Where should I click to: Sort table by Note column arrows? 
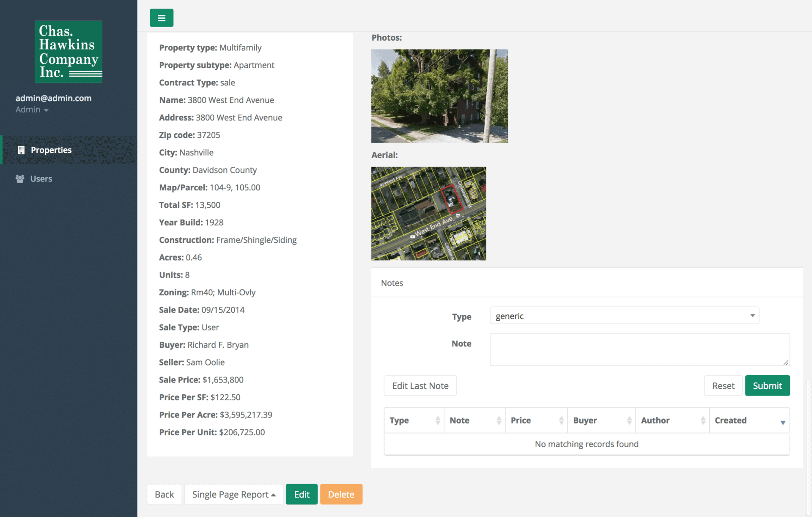[x=499, y=421]
